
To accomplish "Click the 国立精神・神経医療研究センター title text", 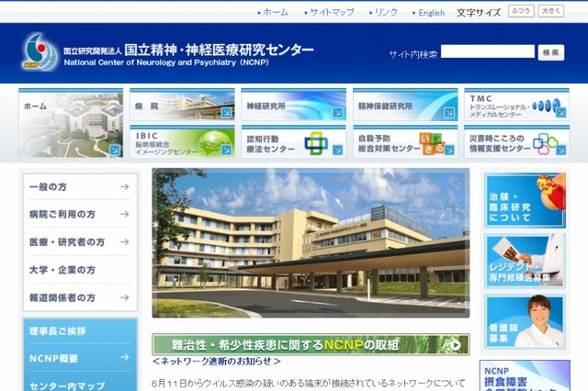I will coord(219,50).
